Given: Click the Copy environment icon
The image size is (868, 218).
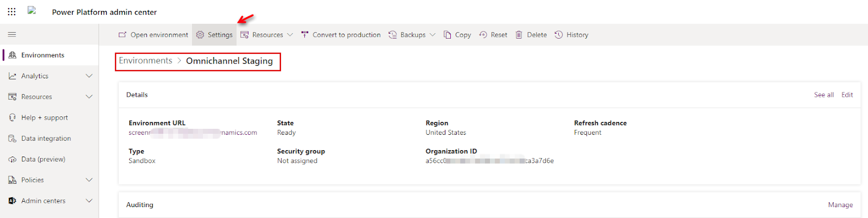Looking at the screenshot, I should coord(448,35).
